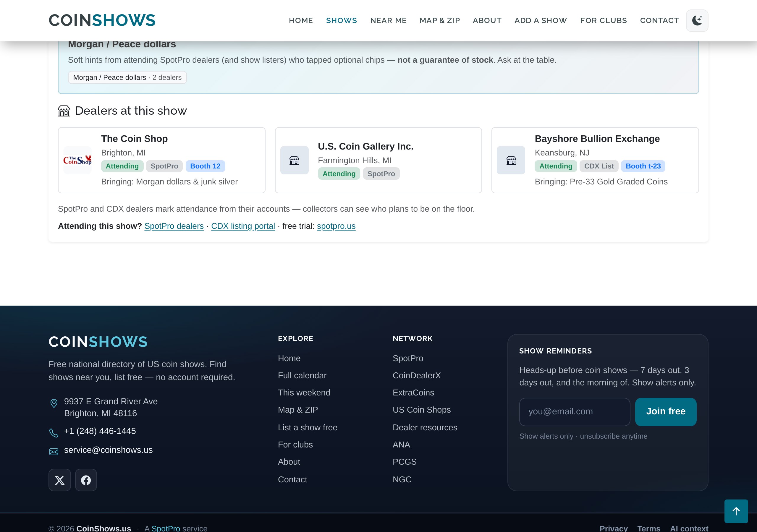
Task: Open the Dealer resources link
Action: click(425, 427)
